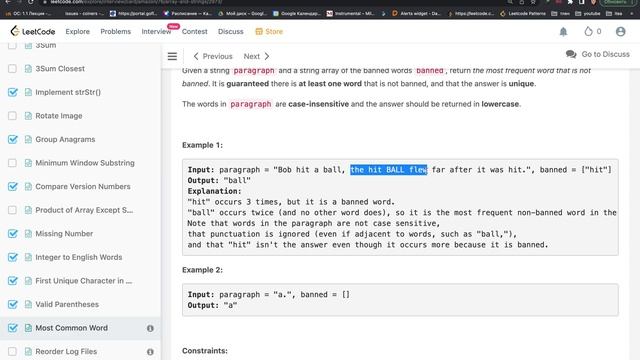
Task: Open the Rotate Image problem
Action: pyautogui.click(x=59, y=116)
